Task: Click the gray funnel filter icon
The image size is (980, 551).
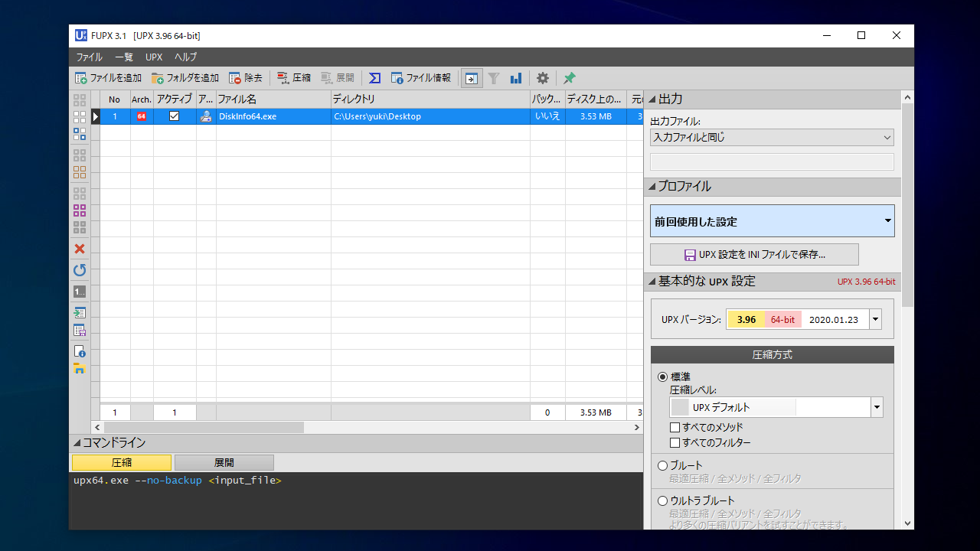Action: (x=495, y=78)
